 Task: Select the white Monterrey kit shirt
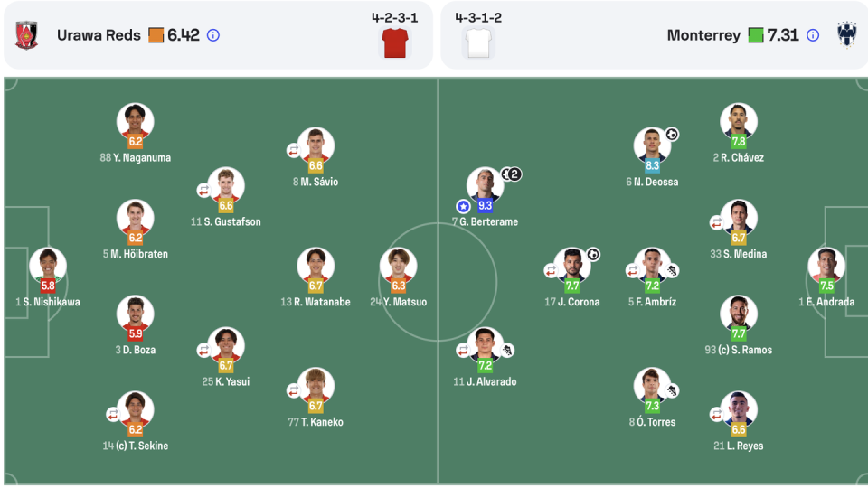pyautogui.click(x=478, y=43)
